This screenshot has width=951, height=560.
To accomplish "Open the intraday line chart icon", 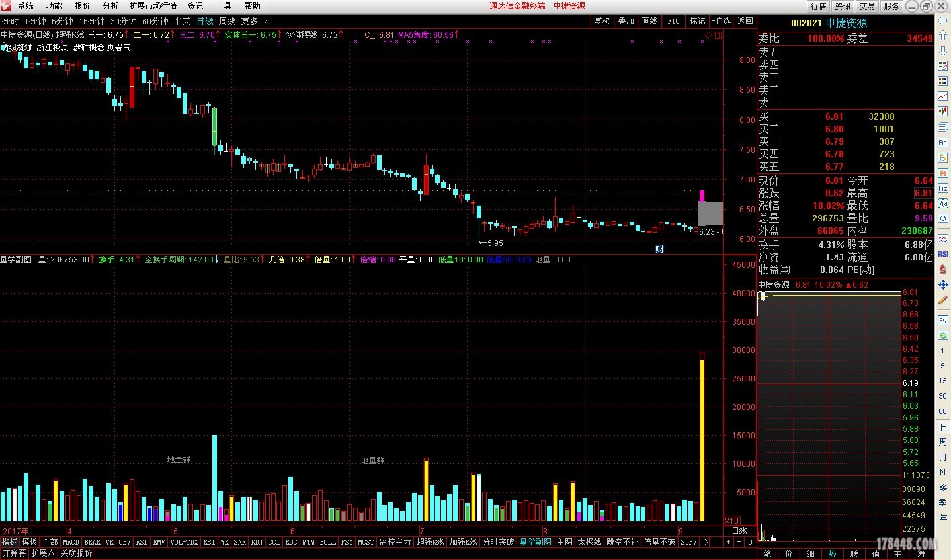I will (x=943, y=97).
